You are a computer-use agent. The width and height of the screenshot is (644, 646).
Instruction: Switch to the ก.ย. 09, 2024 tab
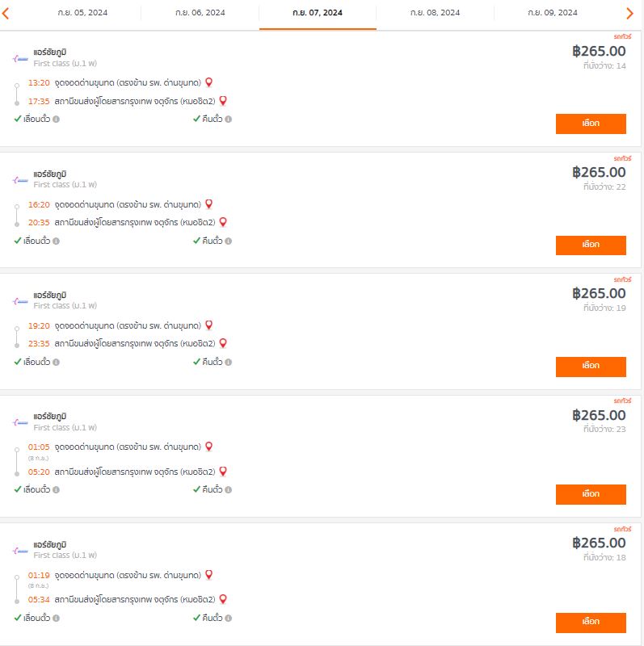tap(553, 13)
